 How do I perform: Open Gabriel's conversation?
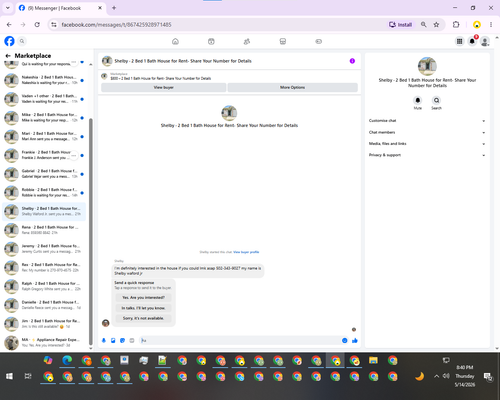[44, 174]
